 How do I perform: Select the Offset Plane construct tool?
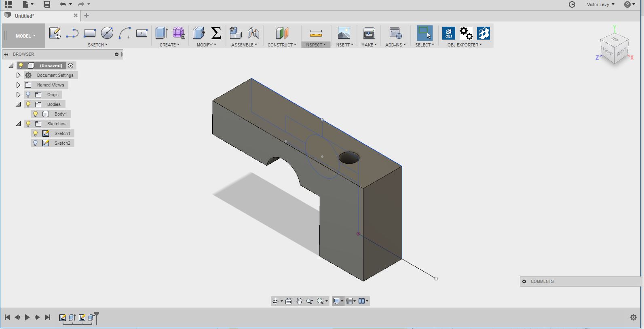point(282,33)
